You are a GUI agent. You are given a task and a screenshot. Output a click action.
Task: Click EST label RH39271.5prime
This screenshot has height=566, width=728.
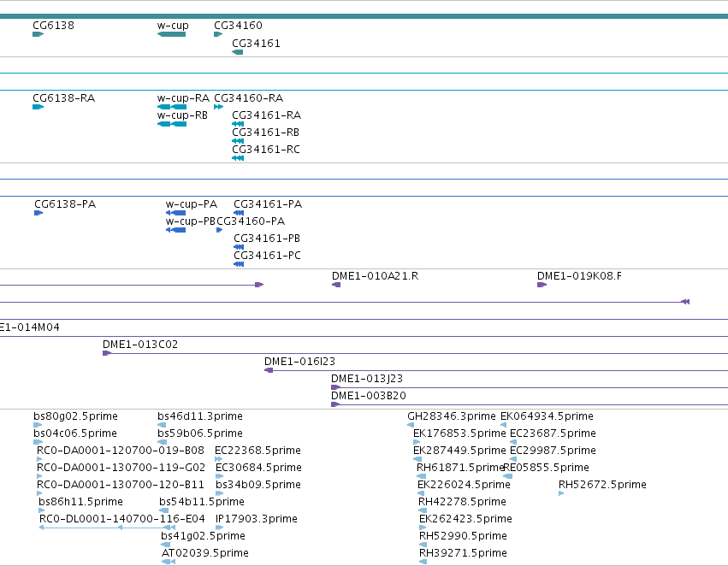click(464, 553)
